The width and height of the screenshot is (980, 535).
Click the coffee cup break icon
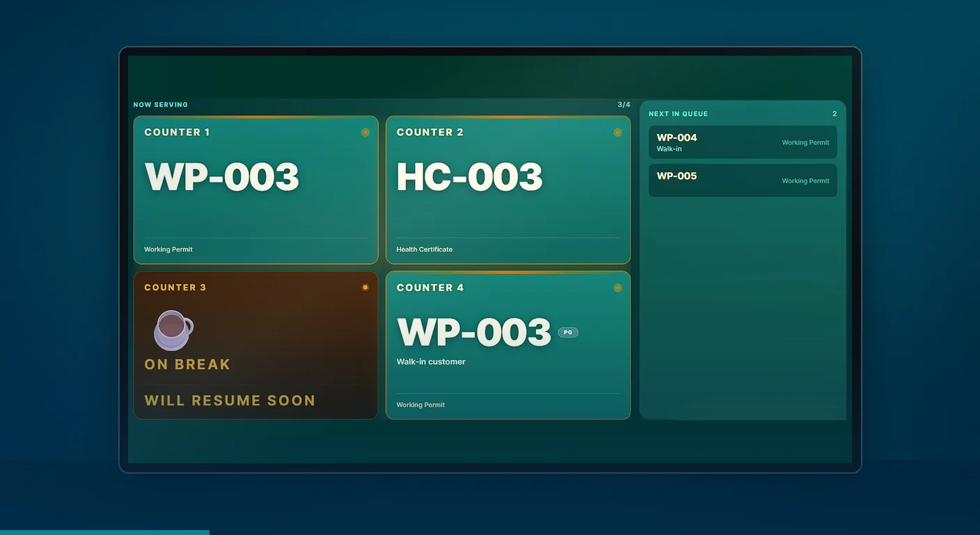[x=173, y=330]
